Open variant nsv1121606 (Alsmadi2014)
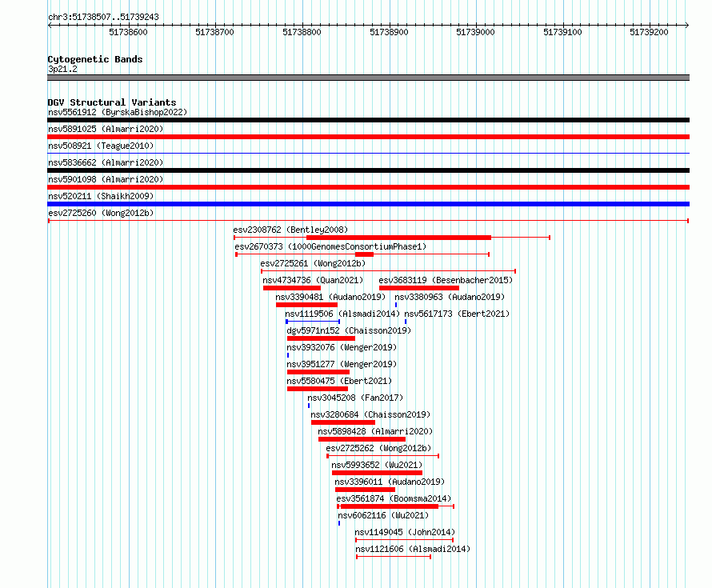712x588 pixels. 413,549
